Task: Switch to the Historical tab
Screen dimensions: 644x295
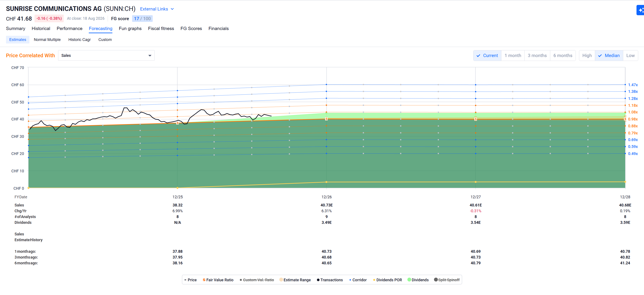Action: [41, 29]
